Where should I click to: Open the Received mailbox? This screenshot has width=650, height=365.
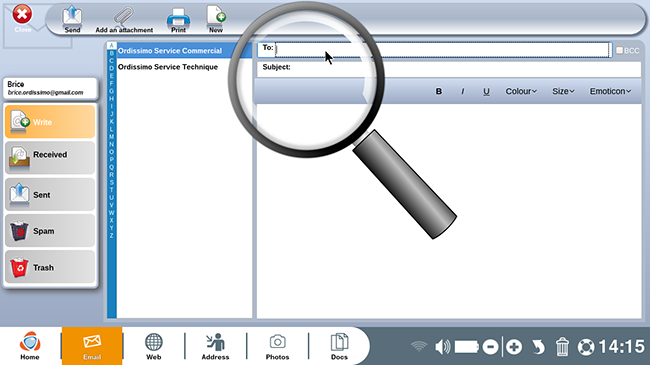(50, 158)
